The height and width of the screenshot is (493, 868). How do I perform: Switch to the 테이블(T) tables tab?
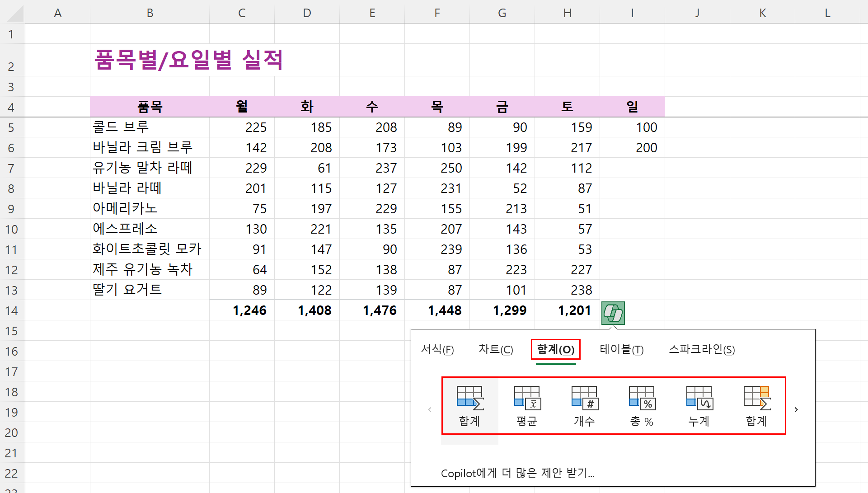[x=621, y=349]
